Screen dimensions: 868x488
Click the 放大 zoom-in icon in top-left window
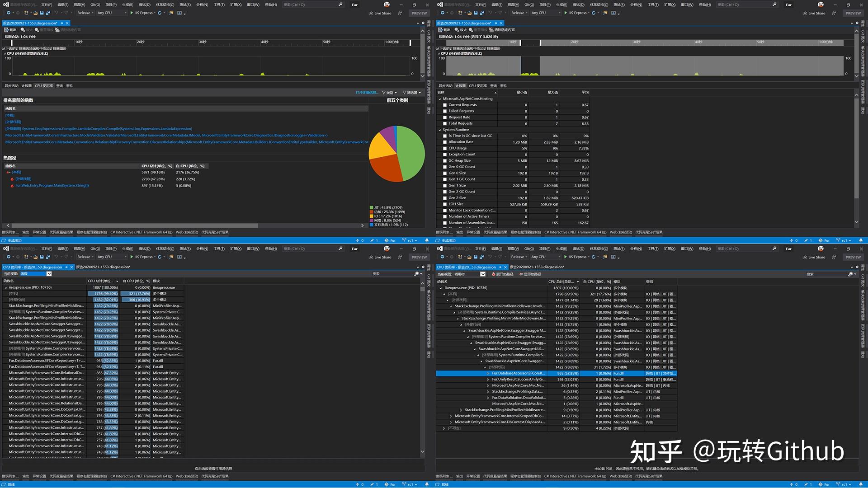pos(23,30)
